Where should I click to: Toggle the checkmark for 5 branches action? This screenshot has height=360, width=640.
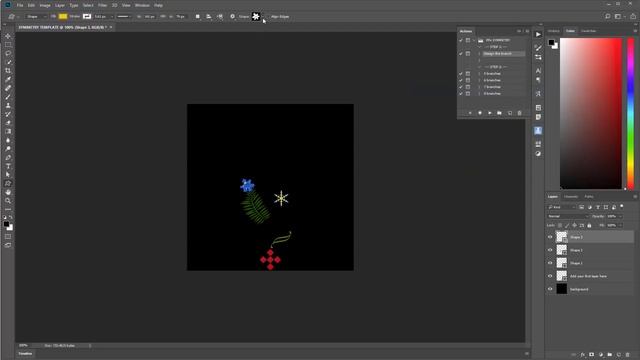pos(461,73)
